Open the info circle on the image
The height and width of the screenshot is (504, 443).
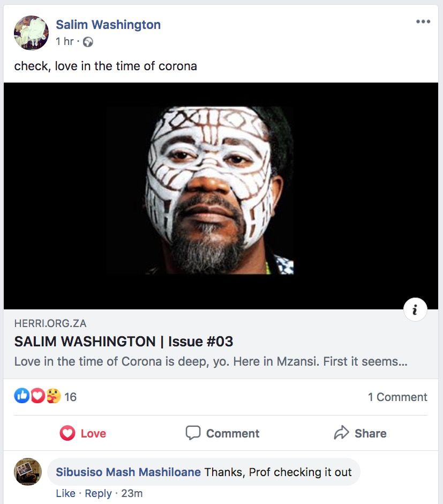(x=415, y=309)
